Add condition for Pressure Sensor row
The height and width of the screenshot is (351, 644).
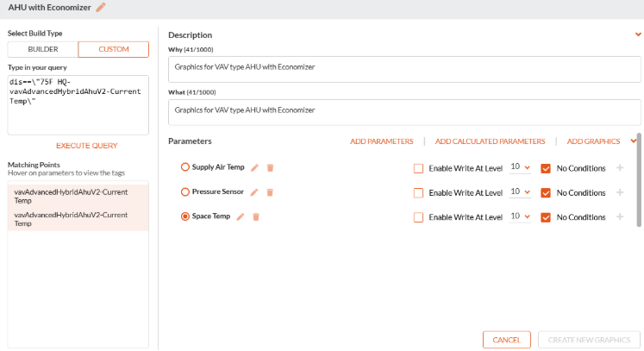[620, 192]
